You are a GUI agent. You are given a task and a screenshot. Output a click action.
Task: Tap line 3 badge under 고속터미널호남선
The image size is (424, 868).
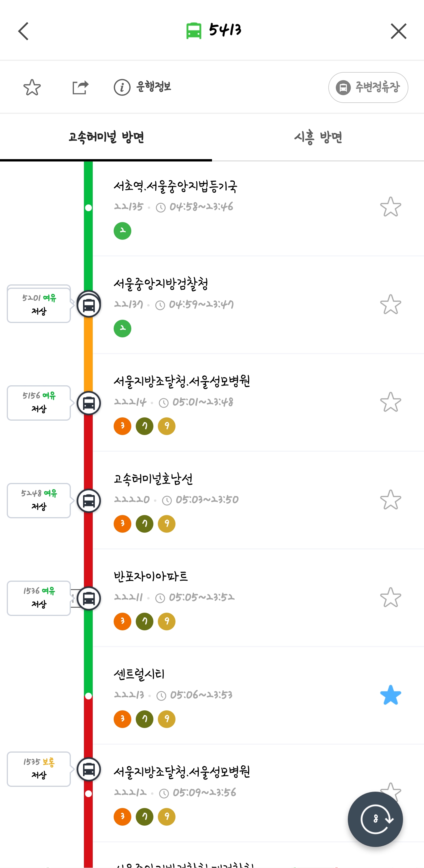pos(122,524)
